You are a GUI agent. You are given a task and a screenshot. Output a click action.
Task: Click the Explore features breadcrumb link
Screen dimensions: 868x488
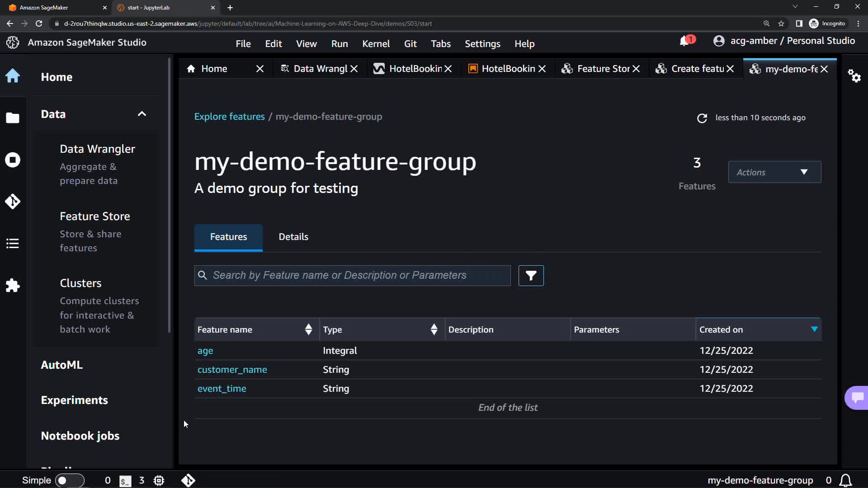229,117
